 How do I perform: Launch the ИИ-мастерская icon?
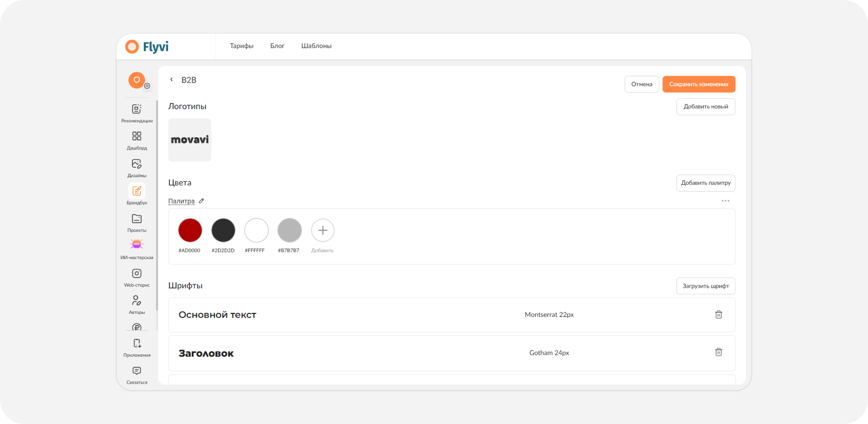point(137,244)
